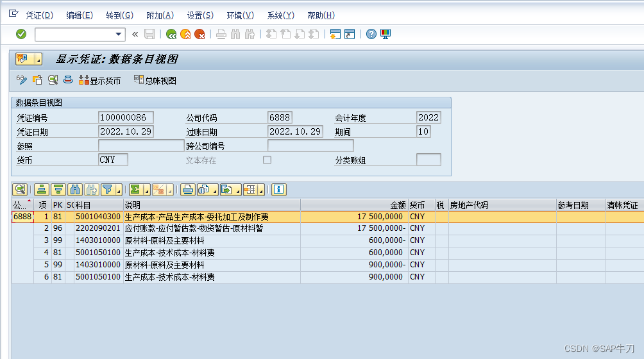Click the green checkmark Enter icon
This screenshot has width=644, height=359.
21,34
